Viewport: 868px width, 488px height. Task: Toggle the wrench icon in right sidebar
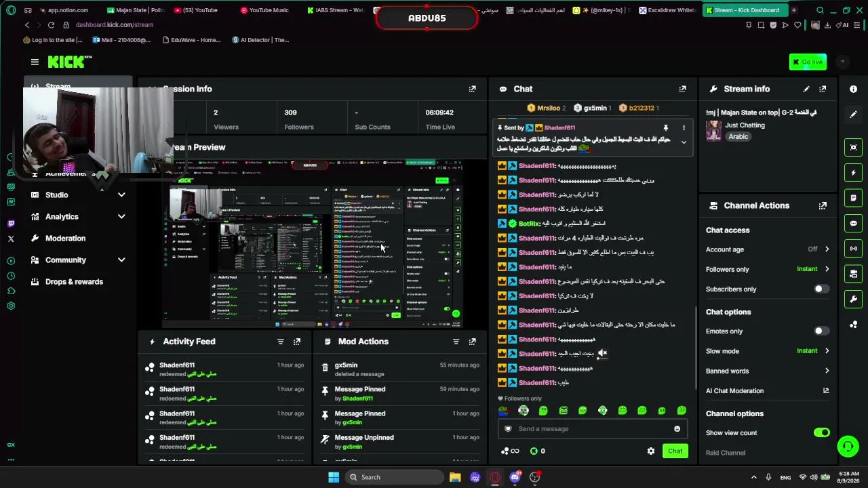[853, 299]
